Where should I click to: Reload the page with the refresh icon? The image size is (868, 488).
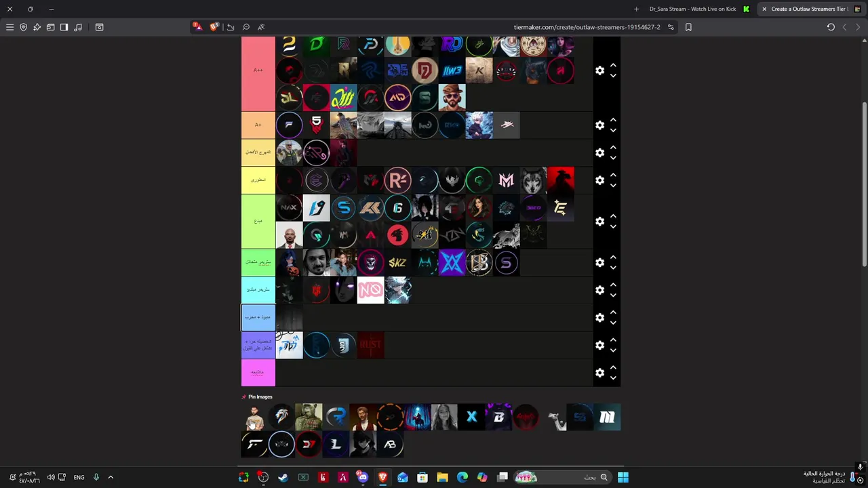831,27
